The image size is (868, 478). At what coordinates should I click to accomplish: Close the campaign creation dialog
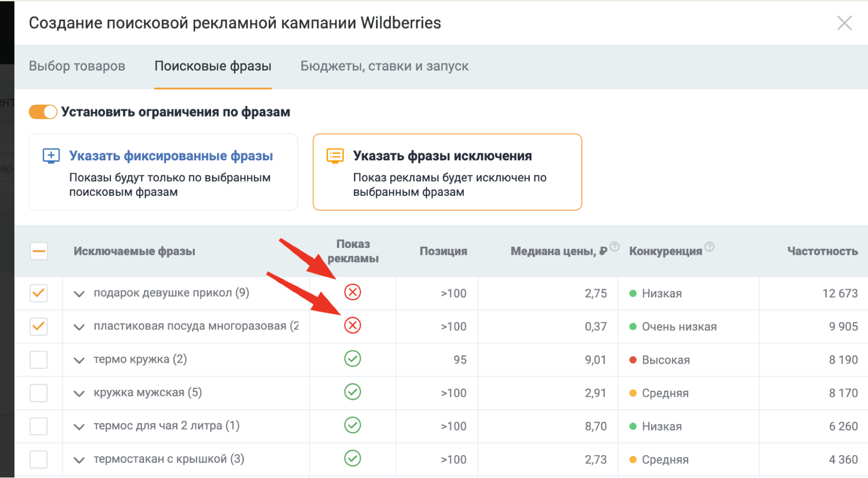point(845,23)
